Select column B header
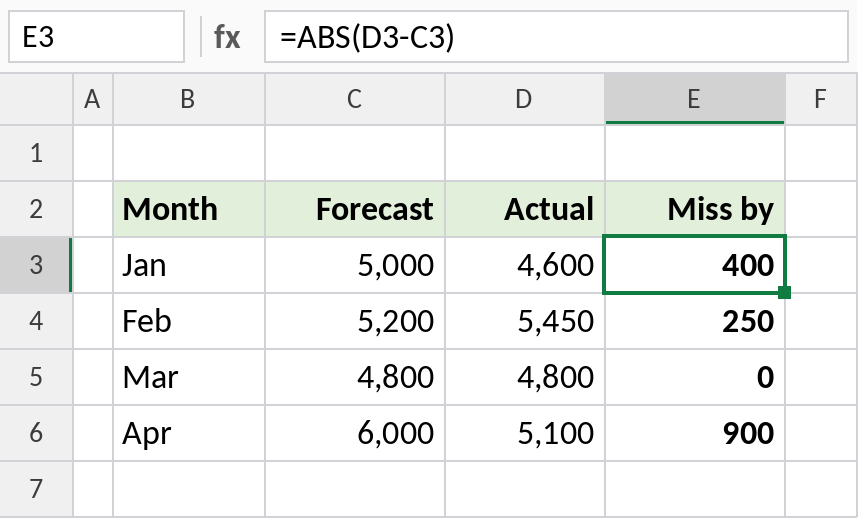The width and height of the screenshot is (858, 518). (189, 99)
